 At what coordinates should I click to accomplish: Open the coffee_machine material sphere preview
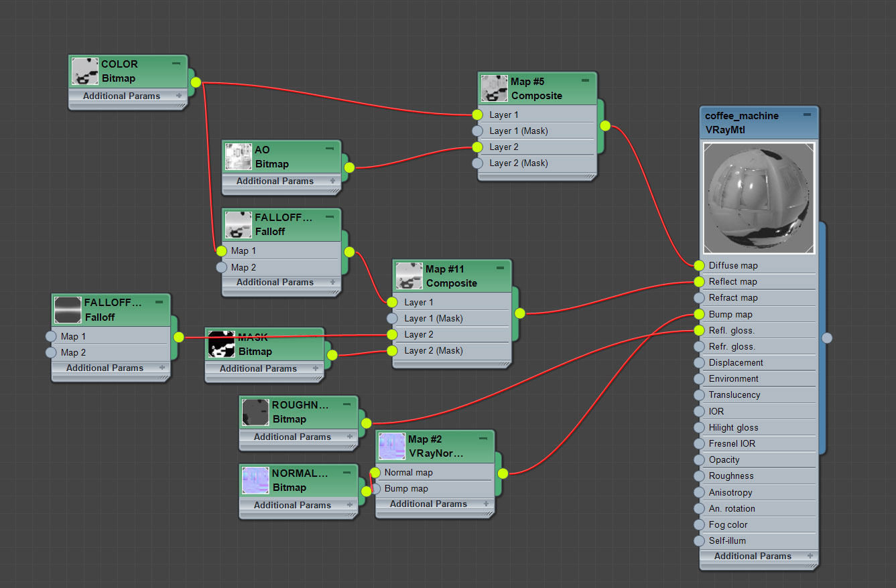759,198
